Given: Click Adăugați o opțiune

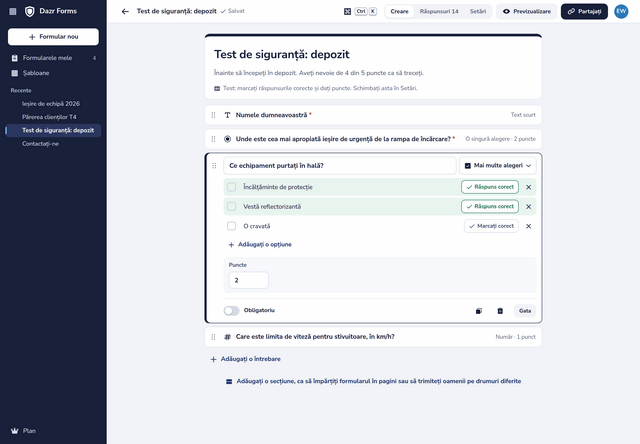Looking at the screenshot, I should click(x=260, y=244).
